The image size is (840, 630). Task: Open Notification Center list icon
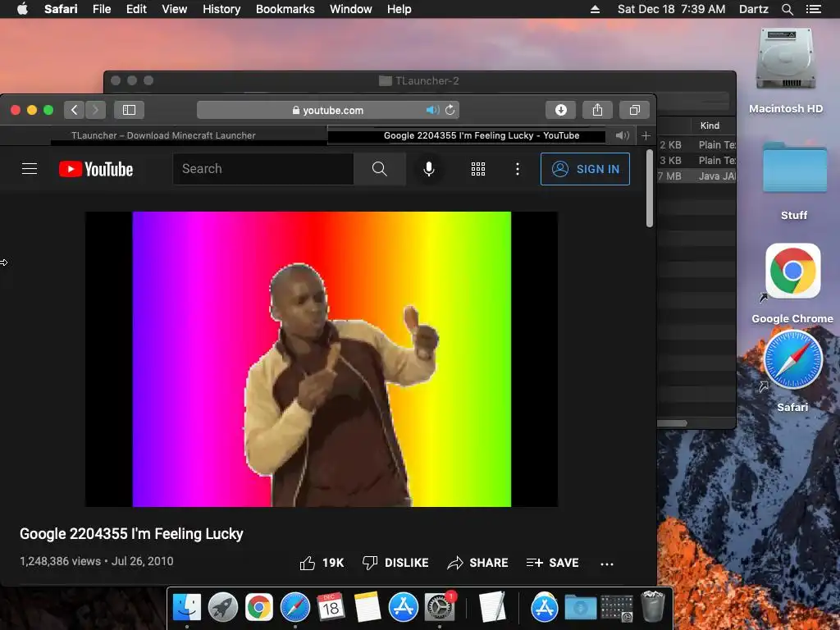click(x=813, y=9)
